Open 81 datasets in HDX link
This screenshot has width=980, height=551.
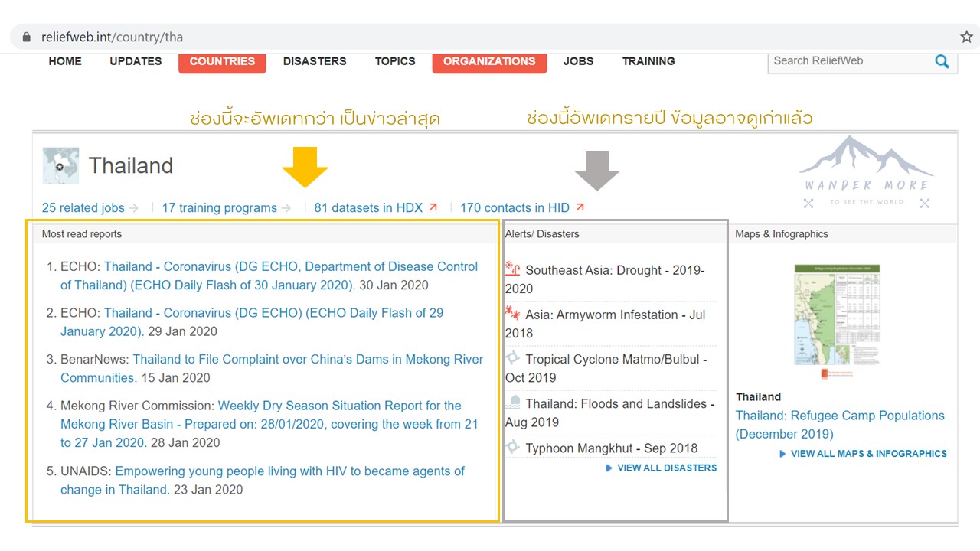point(368,207)
